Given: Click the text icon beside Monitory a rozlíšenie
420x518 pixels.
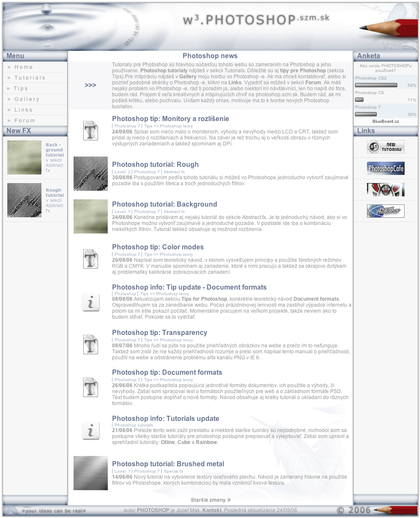Looking at the screenshot, I should point(91,130).
